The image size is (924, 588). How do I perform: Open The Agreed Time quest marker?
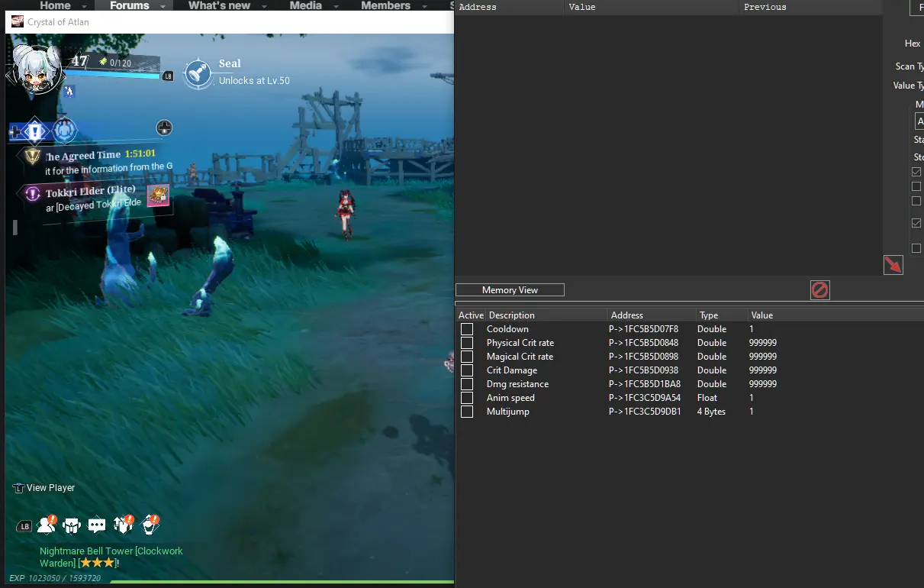(x=32, y=156)
